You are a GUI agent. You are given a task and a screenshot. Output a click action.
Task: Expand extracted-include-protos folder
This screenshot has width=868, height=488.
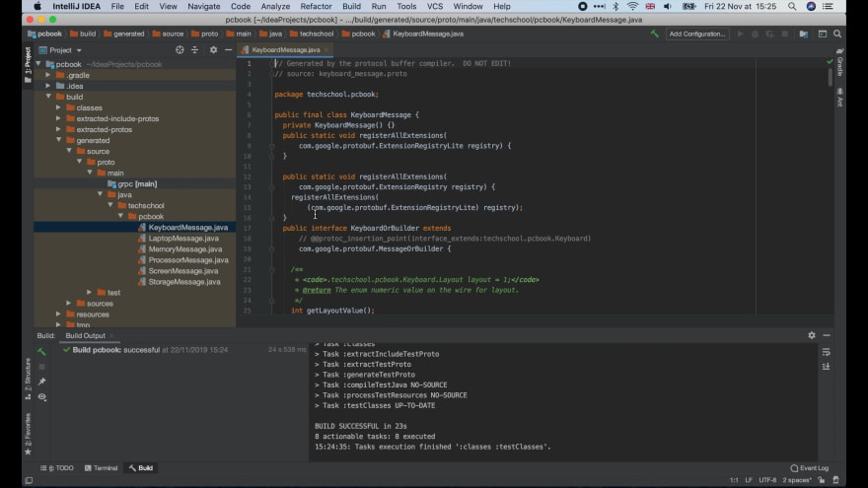point(58,118)
